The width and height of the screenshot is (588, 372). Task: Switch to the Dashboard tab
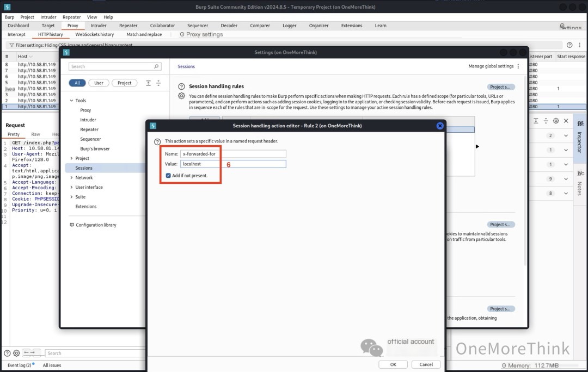pos(19,26)
